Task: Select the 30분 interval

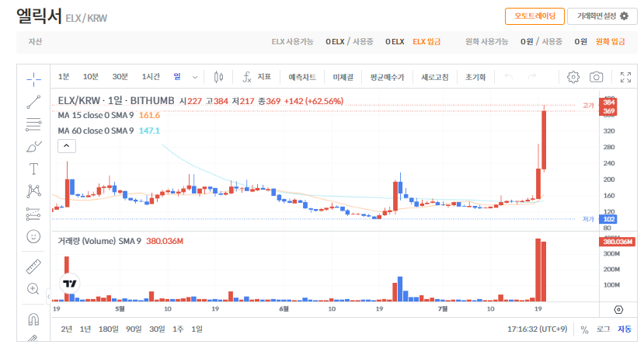Action: (120, 77)
